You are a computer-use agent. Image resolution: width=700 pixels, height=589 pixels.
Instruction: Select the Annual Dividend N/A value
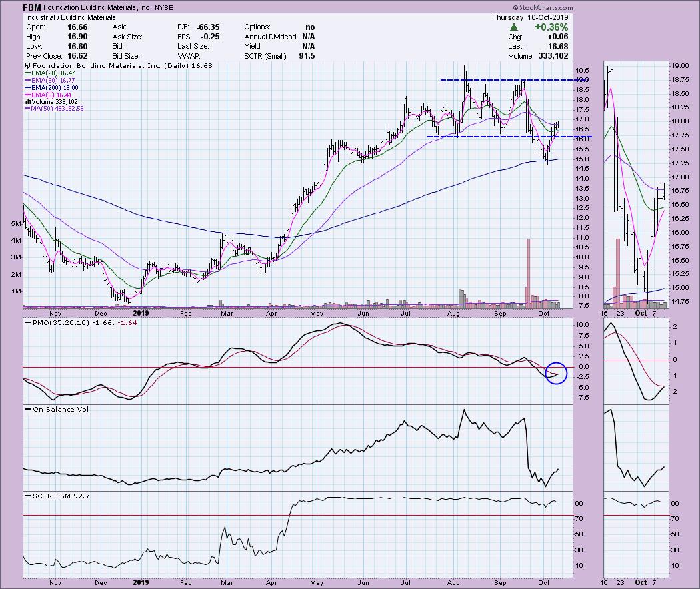(309, 37)
